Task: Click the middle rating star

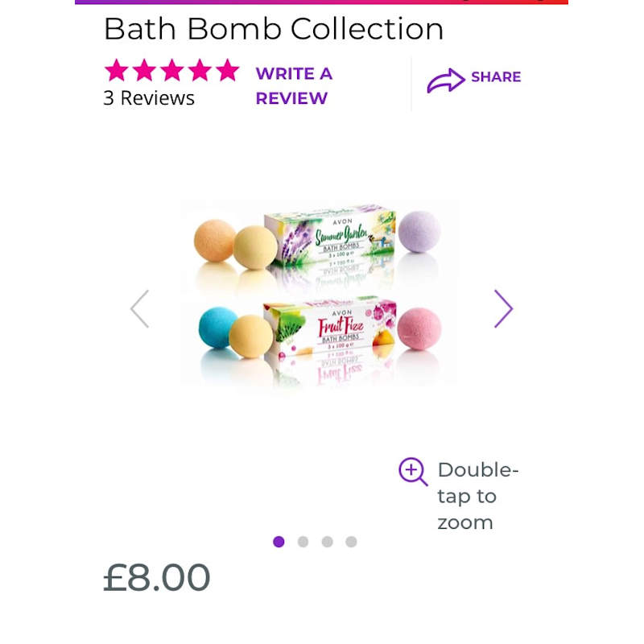Action: click(x=172, y=71)
